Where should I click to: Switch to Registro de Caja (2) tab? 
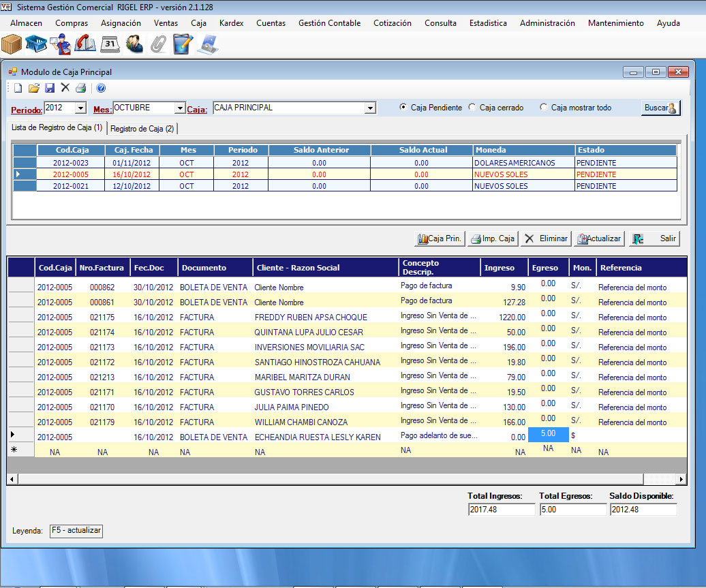(142, 128)
